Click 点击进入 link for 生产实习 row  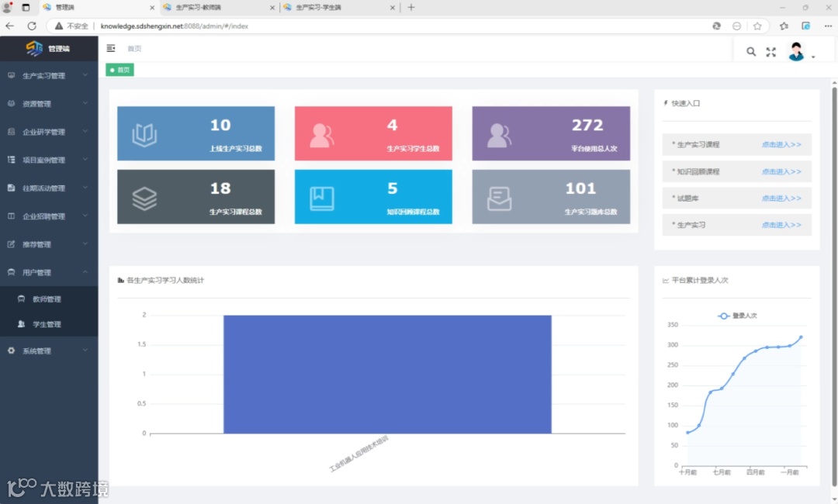coord(781,225)
